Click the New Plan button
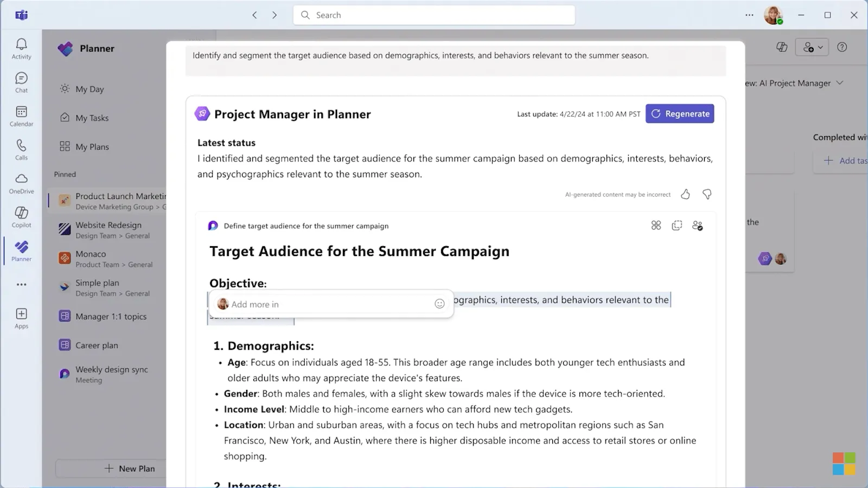The image size is (868, 488). coord(111,468)
